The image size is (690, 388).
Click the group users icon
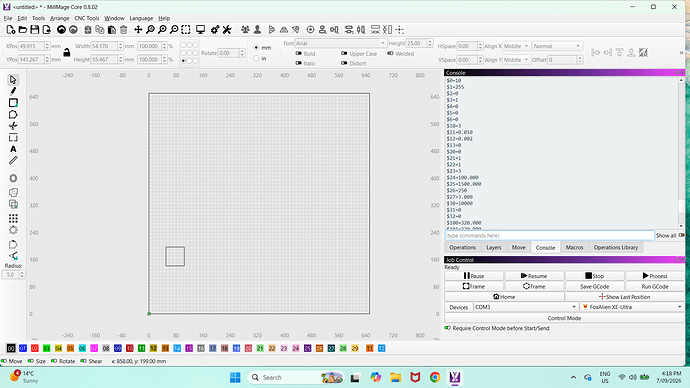pos(245,29)
